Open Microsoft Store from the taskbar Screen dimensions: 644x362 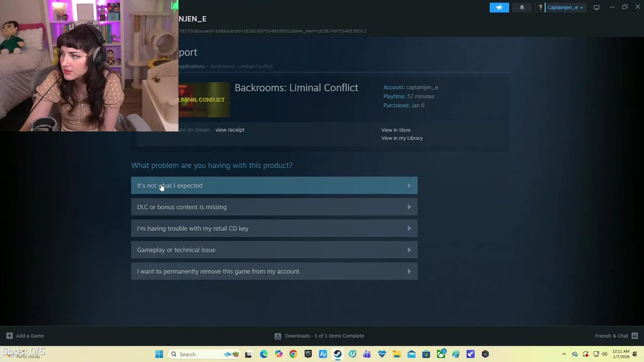426,354
